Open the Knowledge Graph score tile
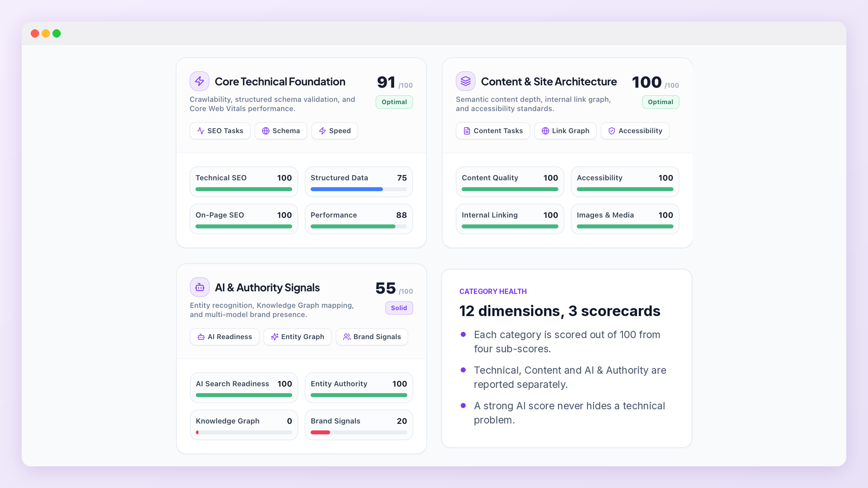Screen dimensions: 868x488 [x=244, y=425]
